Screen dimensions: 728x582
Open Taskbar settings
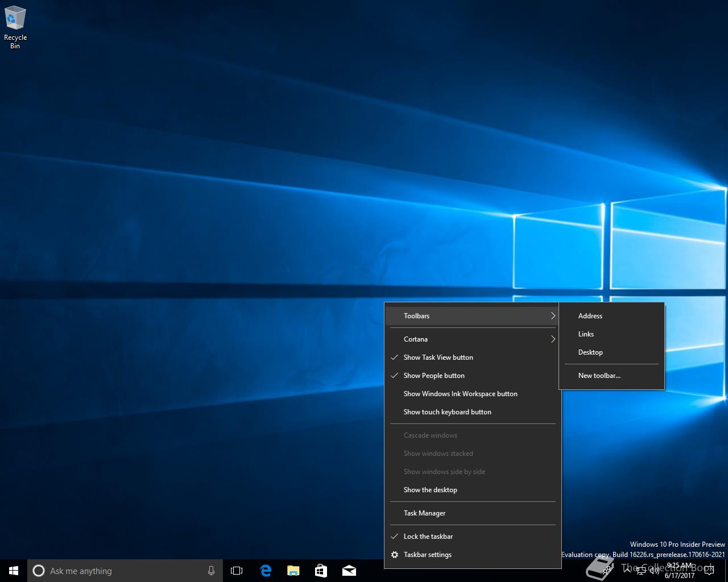pos(428,555)
